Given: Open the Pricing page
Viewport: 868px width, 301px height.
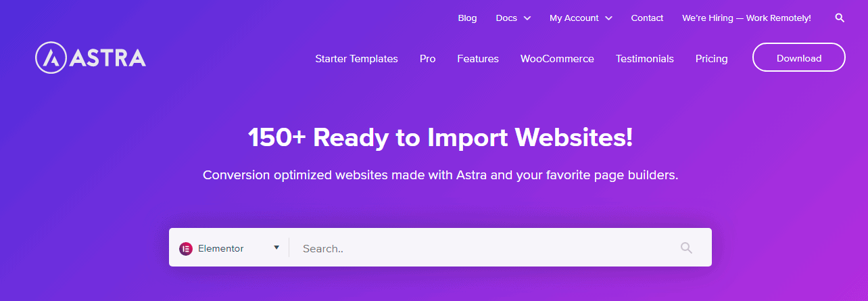Looking at the screenshot, I should (x=711, y=59).
